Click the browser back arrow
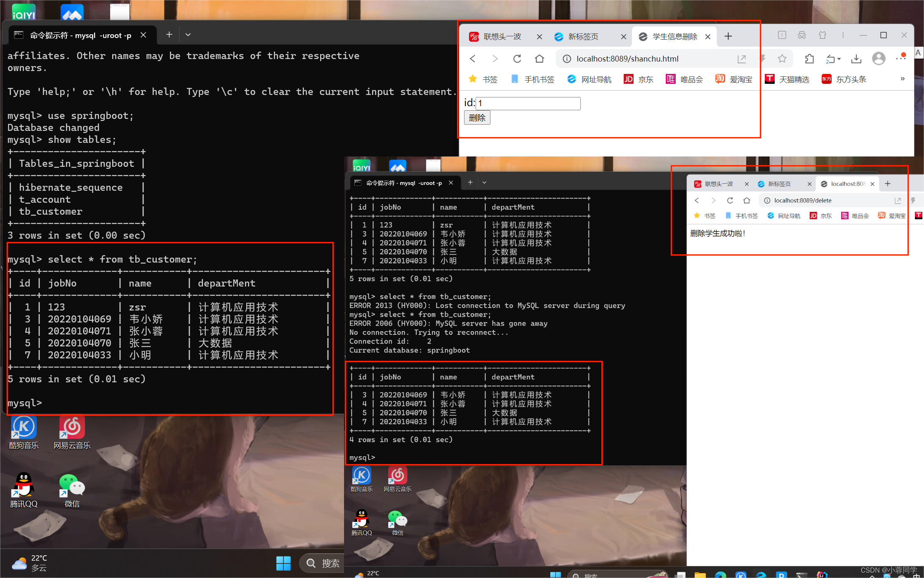This screenshot has width=924, height=578. tap(473, 59)
